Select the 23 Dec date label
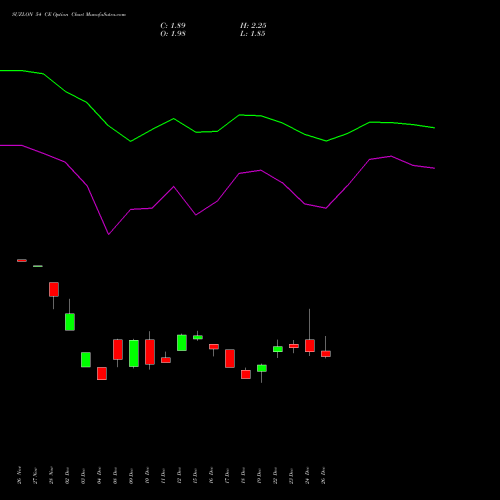Image resolution: width=500 pixels, height=500 pixels. coord(291,475)
